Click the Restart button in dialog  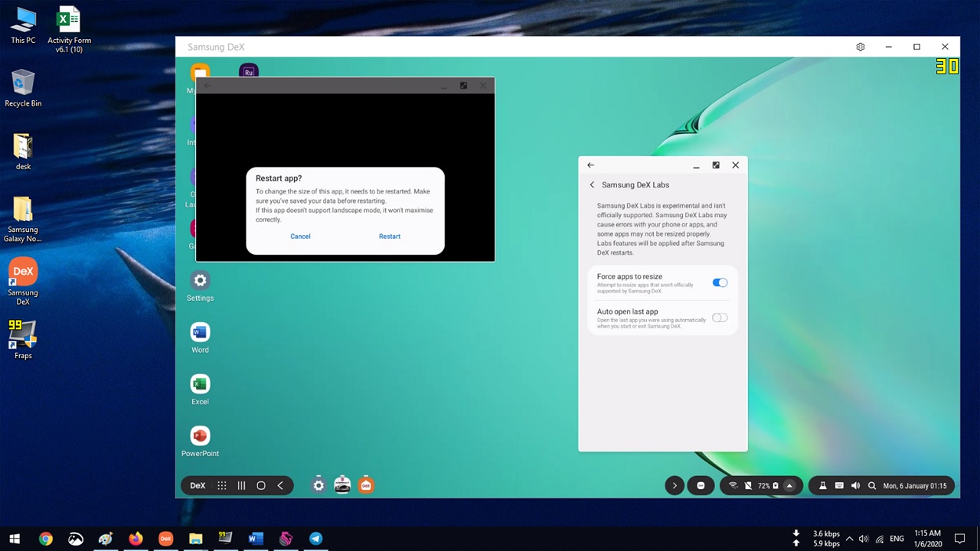point(390,236)
